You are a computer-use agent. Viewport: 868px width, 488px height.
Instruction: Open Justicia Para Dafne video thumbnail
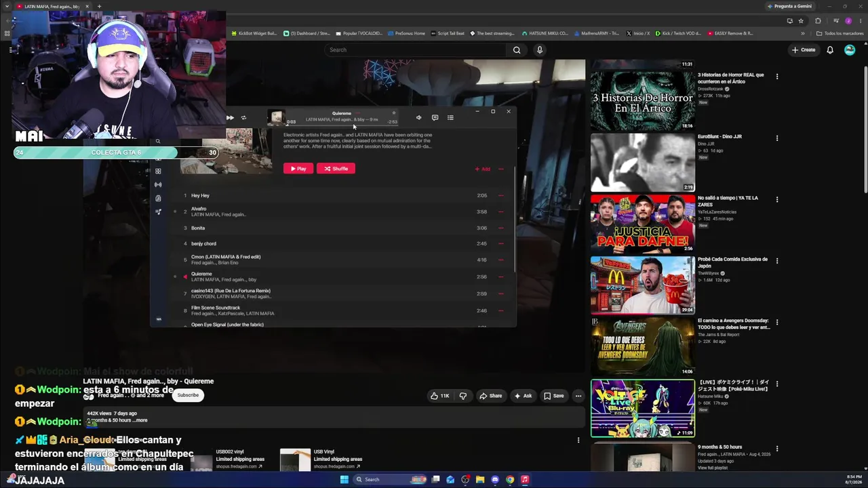coord(642,224)
